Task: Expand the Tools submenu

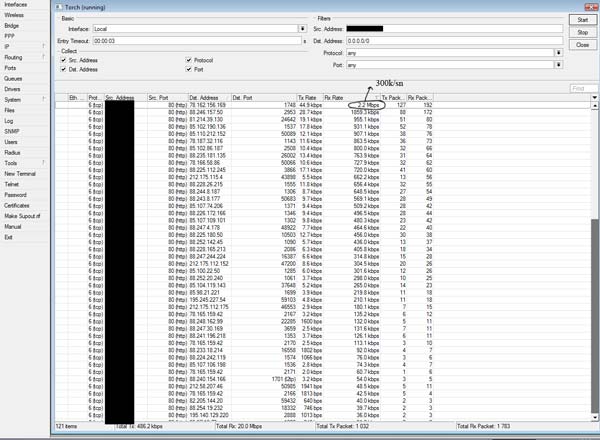Action: coord(25,163)
